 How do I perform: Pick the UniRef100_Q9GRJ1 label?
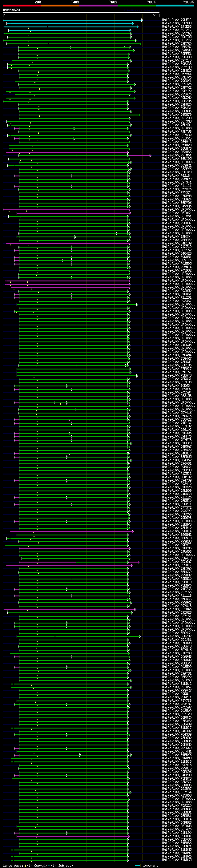click(177, 504)
